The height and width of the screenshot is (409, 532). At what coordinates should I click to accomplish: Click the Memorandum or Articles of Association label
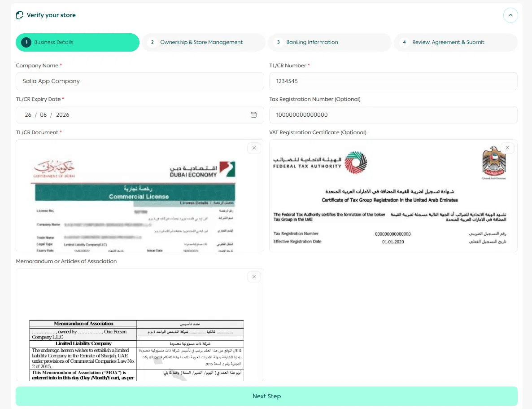66,261
